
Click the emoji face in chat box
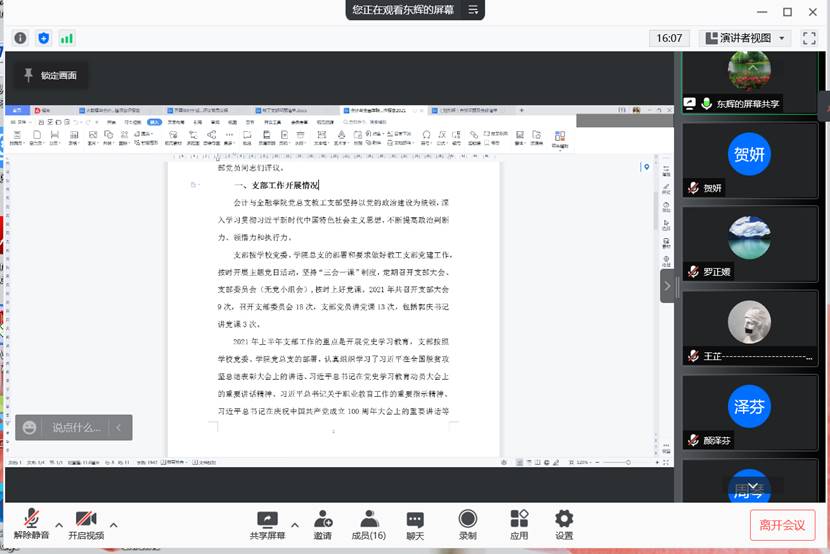tap(30, 428)
